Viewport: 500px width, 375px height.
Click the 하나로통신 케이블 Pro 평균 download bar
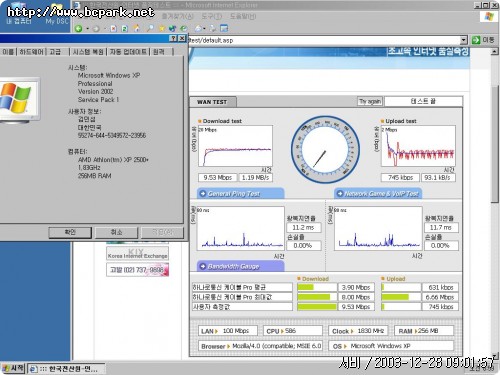point(305,287)
